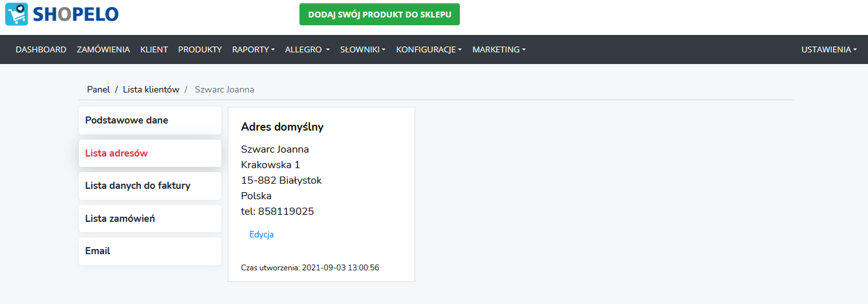This screenshot has height=304, width=868.
Task: Switch to the Podstawowe dane tab
Action: (150, 120)
